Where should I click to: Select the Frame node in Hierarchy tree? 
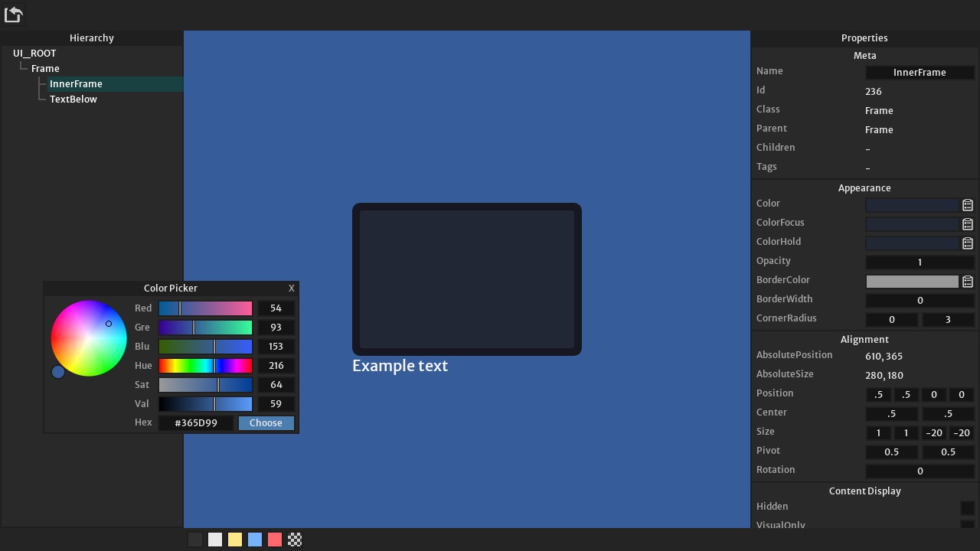pos(45,69)
